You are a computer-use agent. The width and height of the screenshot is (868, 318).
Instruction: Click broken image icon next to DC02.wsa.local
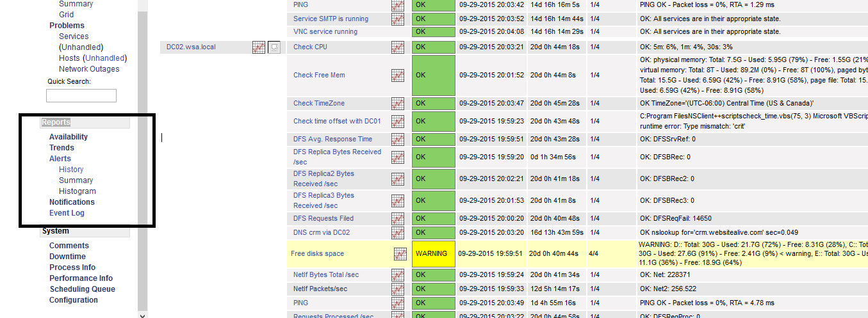tap(274, 47)
